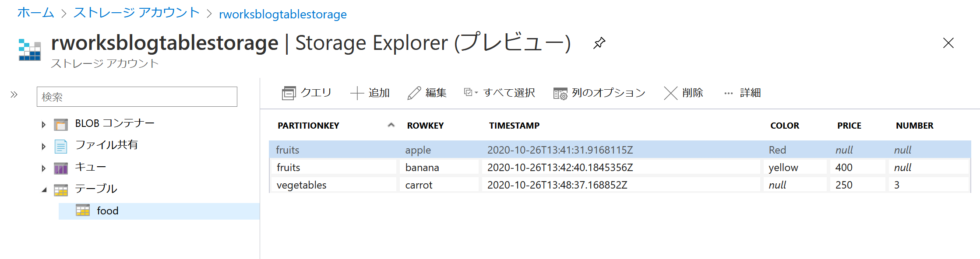Screen dimensions: 980x259
Task: Click the 追加 toolbar label
Action: tap(379, 93)
